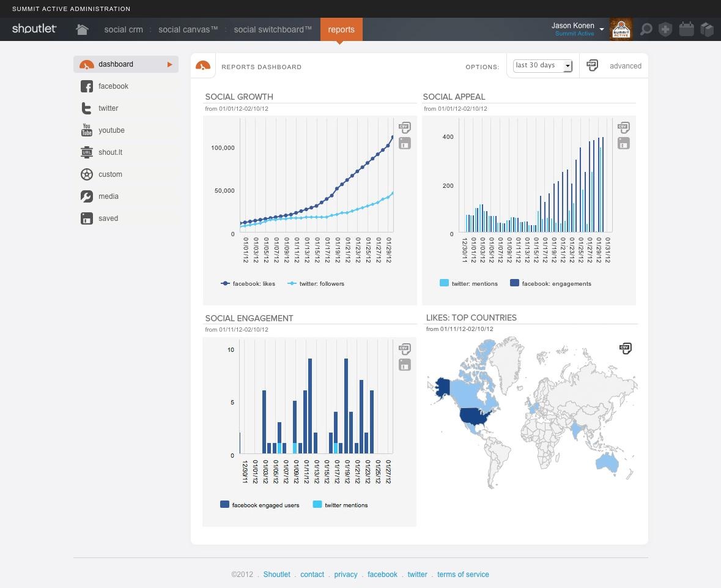Screen dimensions: 721x588
Task: Open the saved reports icon in sidebar
Action: click(x=86, y=218)
